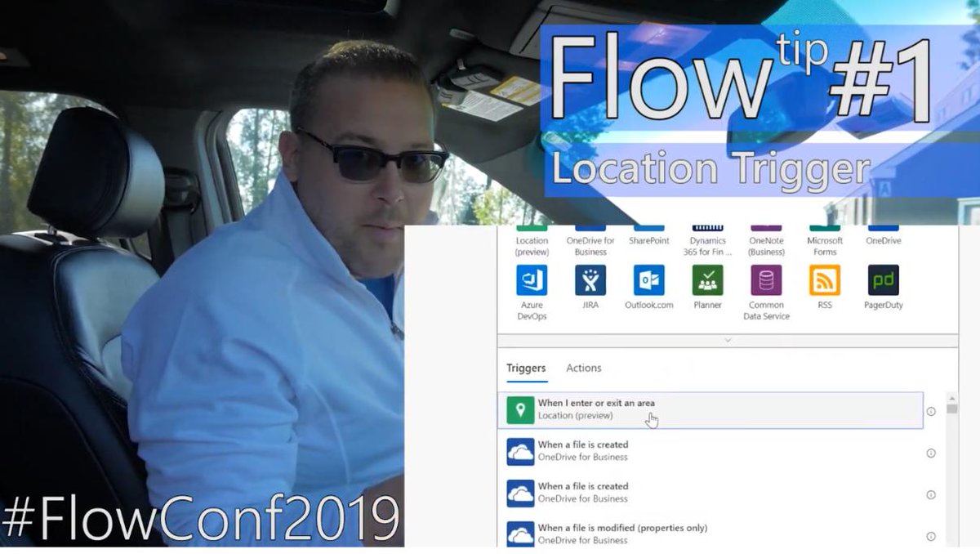980x554 pixels.
Task: Choose the 'When a file is modified (properties only)' trigger
Action: coord(653,533)
